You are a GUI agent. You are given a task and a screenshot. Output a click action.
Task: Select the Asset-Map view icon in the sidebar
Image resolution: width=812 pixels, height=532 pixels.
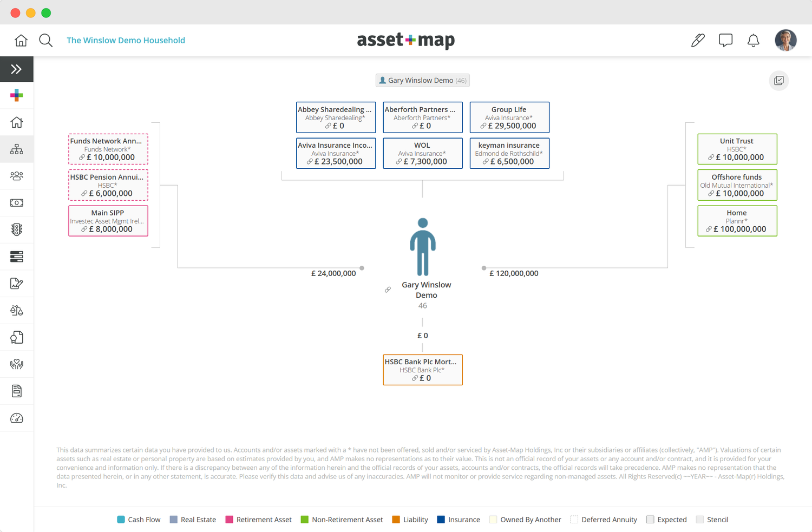[17, 149]
